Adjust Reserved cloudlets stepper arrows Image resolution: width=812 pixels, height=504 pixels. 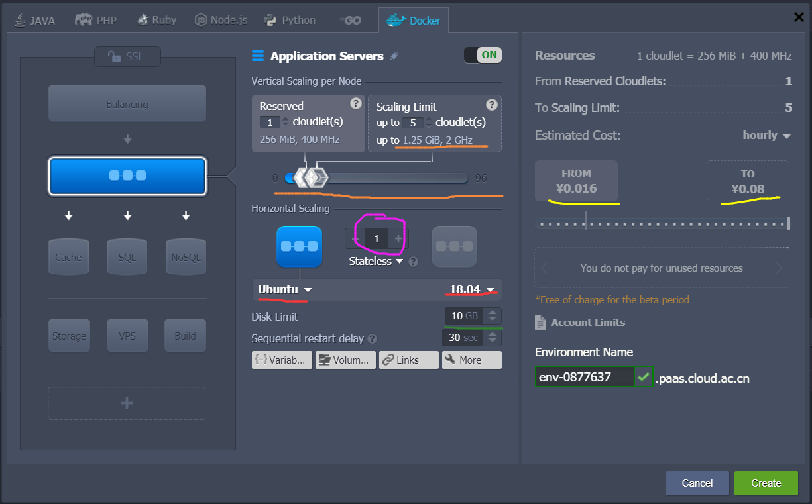click(286, 122)
